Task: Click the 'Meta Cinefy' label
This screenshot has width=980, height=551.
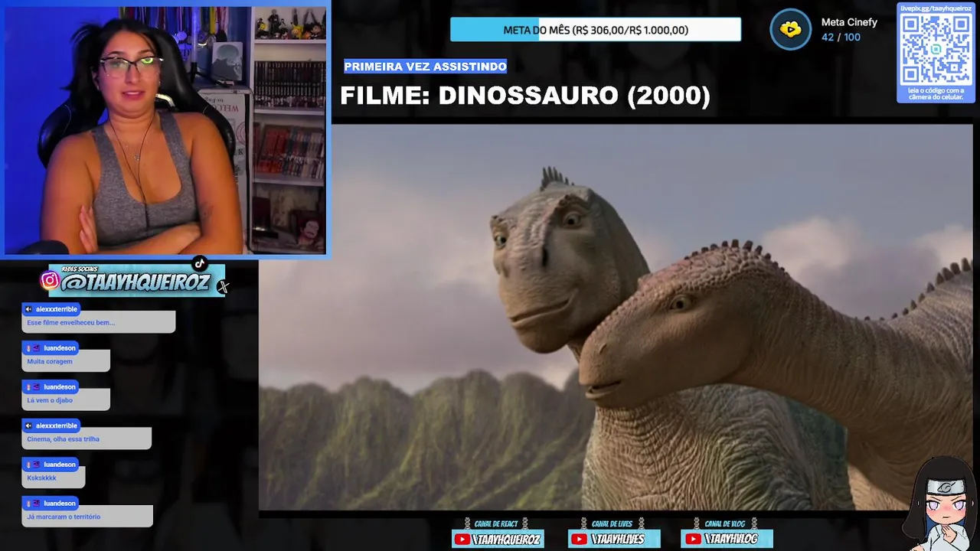Action: point(849,22)
